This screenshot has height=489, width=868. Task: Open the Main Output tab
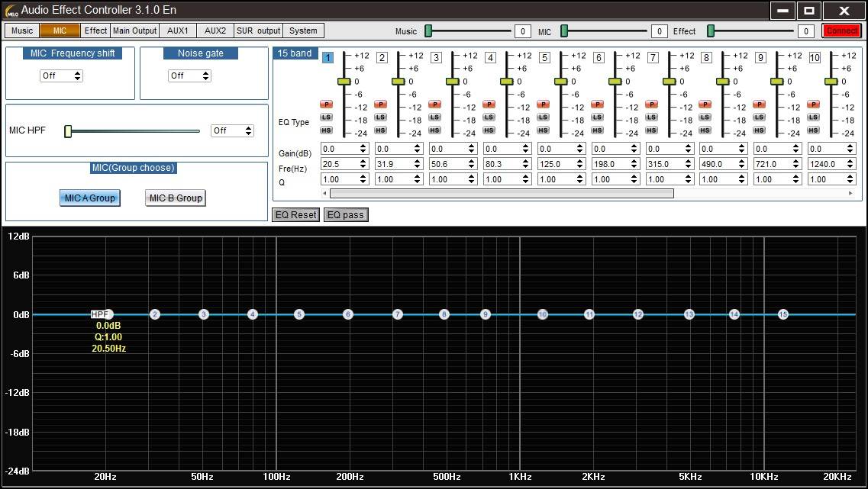(x=134, y=31)
